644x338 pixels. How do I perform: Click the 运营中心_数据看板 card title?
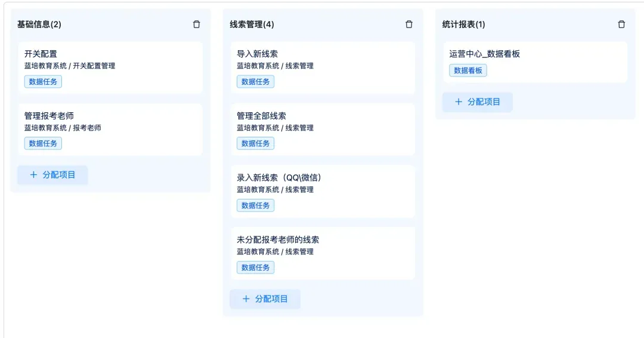tap(484, 54)
